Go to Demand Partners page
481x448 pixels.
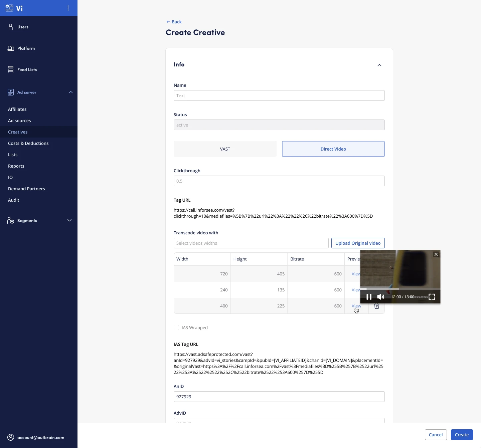(x=26, y=189)
